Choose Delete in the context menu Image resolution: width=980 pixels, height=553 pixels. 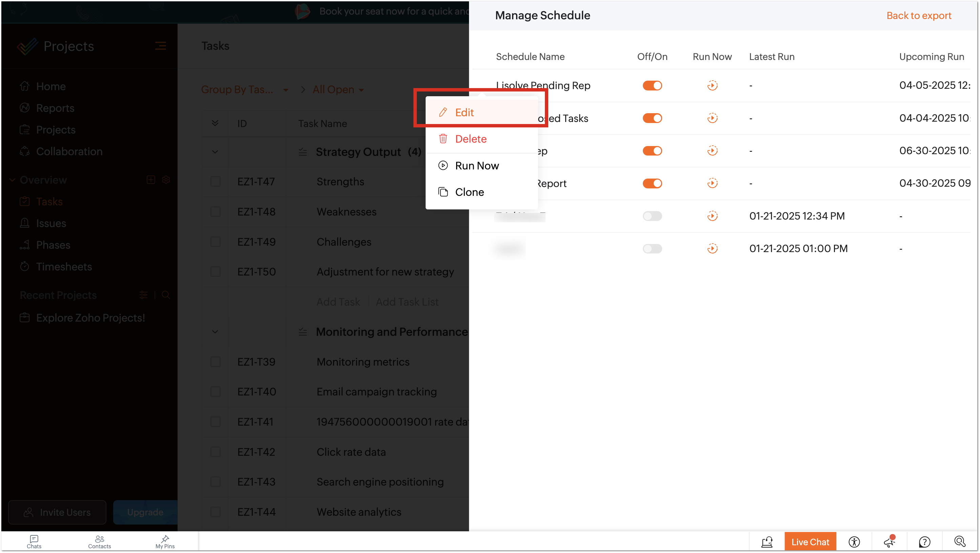[471, 139]
